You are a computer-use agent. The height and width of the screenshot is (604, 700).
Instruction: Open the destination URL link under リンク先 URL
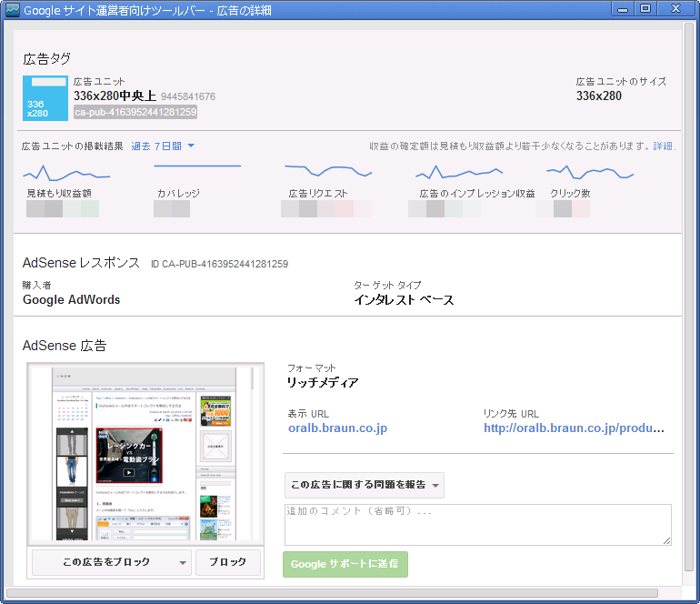click(x=574, y=428)
